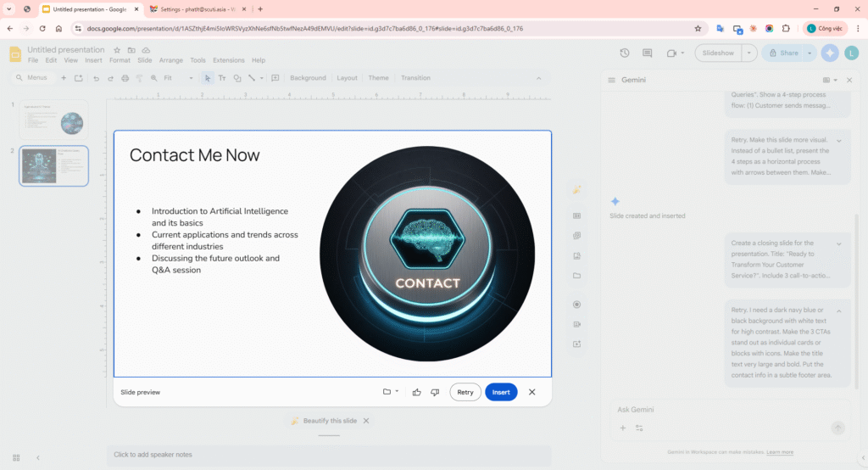Open version history clock icon

point(625,53)
